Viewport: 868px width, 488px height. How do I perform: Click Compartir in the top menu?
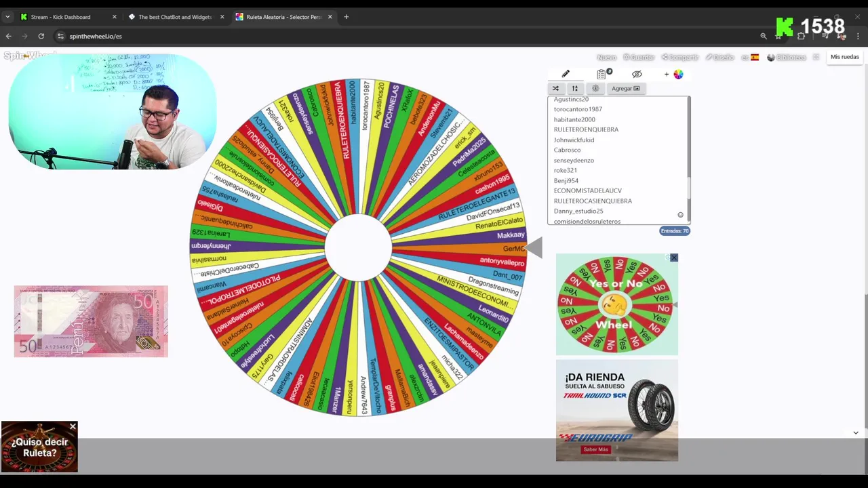pyautogui.click(x=680, y=58)
